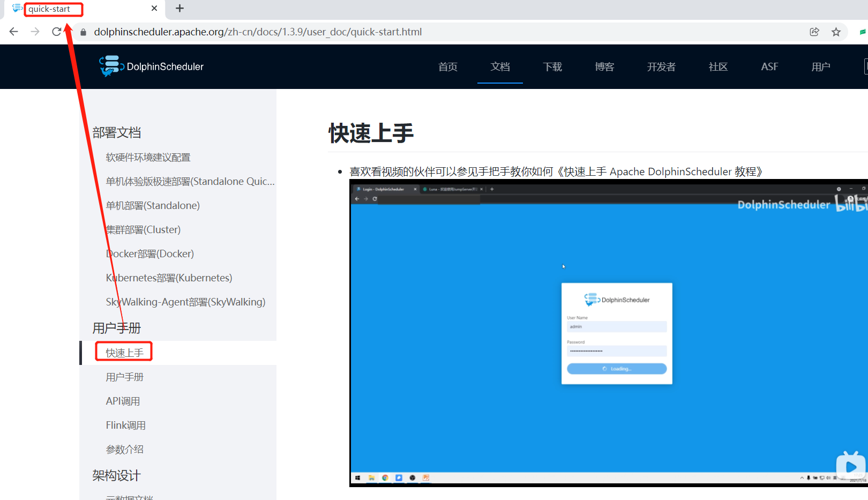The image size is (868, 500).
Task: Open a new browser tab
Action: pyautogui.click(x=180, y=9)
